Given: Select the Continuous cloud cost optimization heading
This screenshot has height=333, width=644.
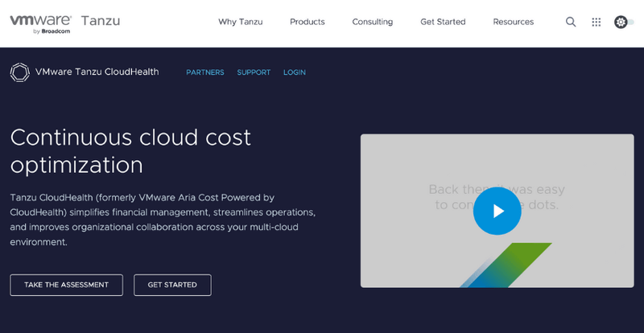Looking at the screenshot, I should [x=130, y=151].
